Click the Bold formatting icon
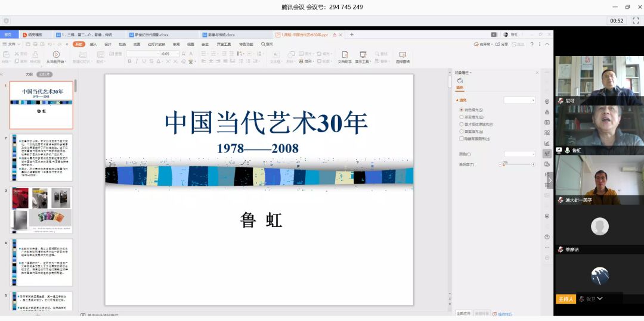The image size is (644, 321). 129,61
